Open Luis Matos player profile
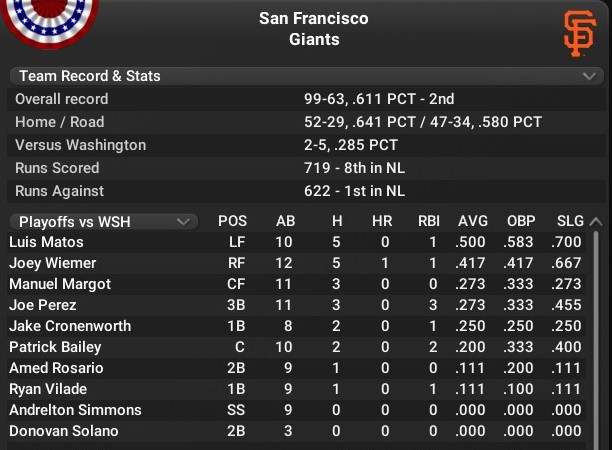This screenshot has width=612, height=450. pos(46,242)
